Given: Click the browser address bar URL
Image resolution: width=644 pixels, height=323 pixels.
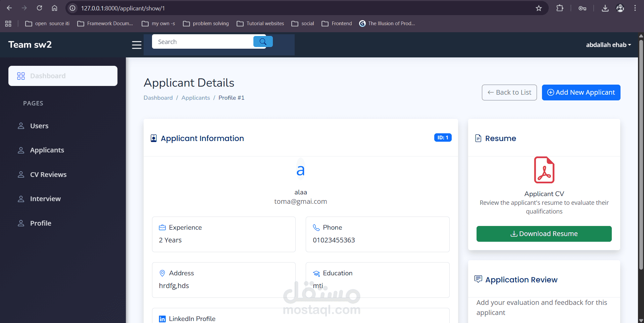Looking at the screenshot, I should pyautogui.click(x=123, y=8).
